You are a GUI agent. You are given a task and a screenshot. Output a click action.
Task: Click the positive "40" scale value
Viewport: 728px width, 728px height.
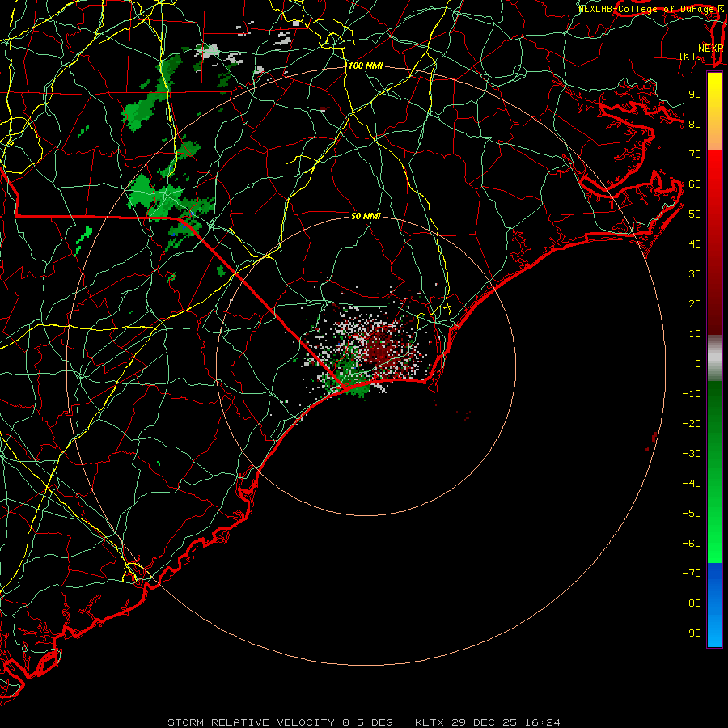pyautogui.click(x=695, y=243)
